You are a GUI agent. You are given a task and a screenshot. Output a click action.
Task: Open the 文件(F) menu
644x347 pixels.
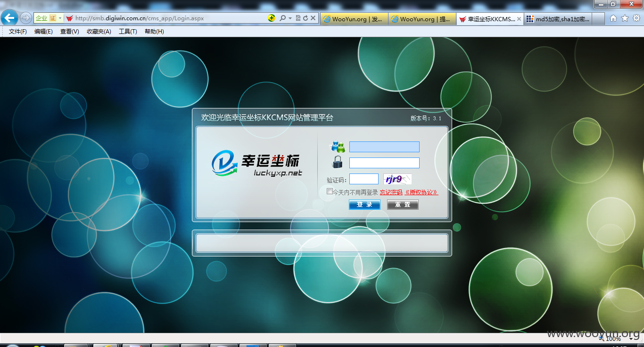pos(18,32)
